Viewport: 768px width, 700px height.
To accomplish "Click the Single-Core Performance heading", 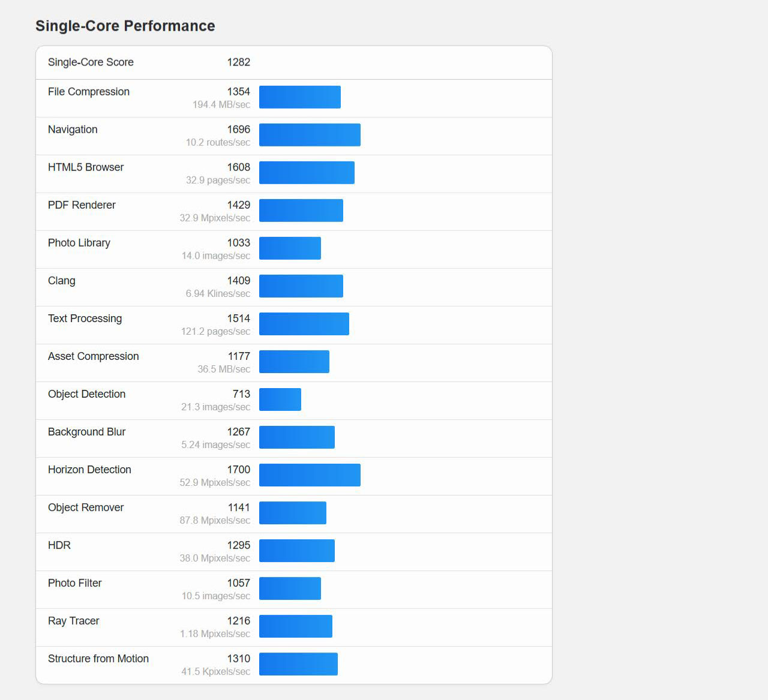I will (125, 26).
